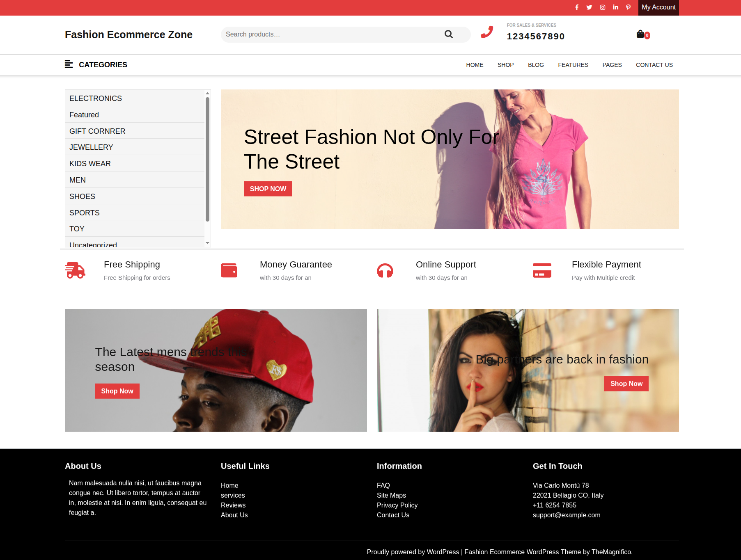Screen dimensions: 741x560
Task: Click the Twitter bird icon
Action: 589,7
